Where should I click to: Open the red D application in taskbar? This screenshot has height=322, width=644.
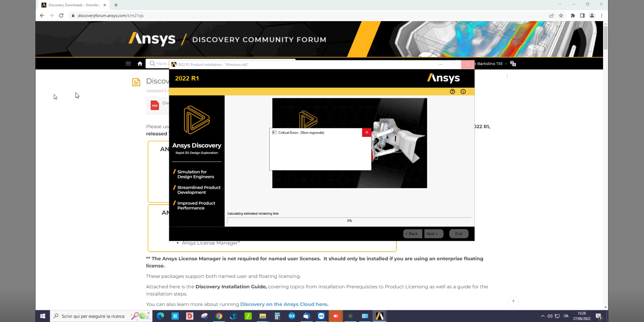[x=190, y=316]
